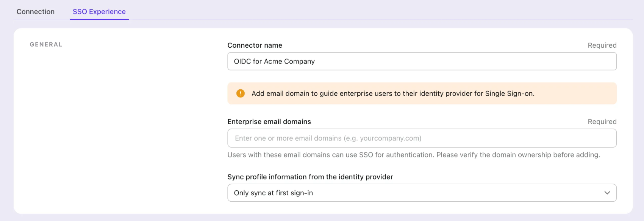Click the 'Sync profile information' label
Image resolution: width=644 pixels, height=221 pixels.
(x=310, y=177)
